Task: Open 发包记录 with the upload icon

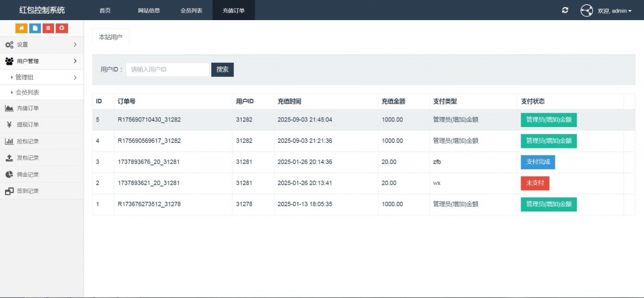Action: (28, 158)
